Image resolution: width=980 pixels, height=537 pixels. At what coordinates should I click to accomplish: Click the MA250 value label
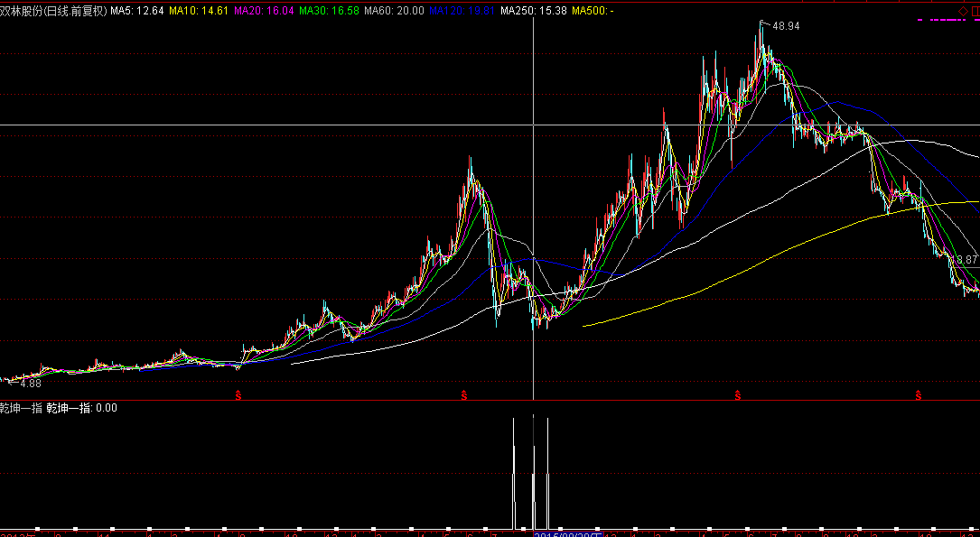coord(531,11)
